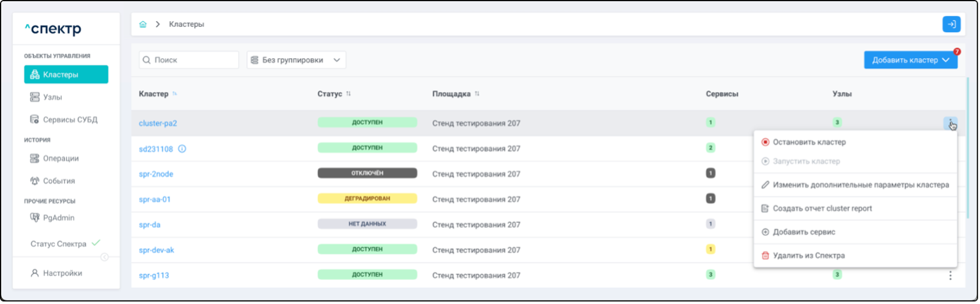Select Удалить из Спектра menu entry
The width and height of the screenshot is (980, 304).
coord(808,256)
